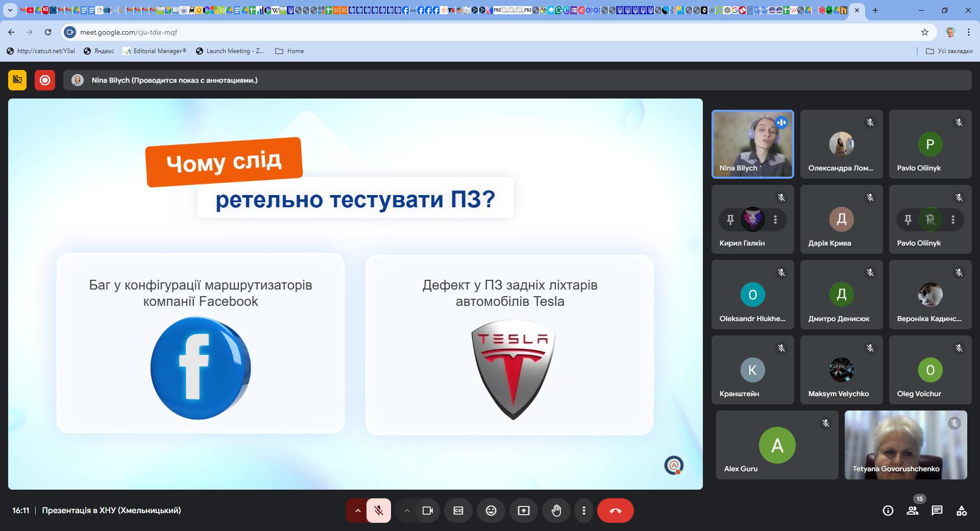Open more options on Кирил Галкін tile
980x531 pixels.
point(775,220)
